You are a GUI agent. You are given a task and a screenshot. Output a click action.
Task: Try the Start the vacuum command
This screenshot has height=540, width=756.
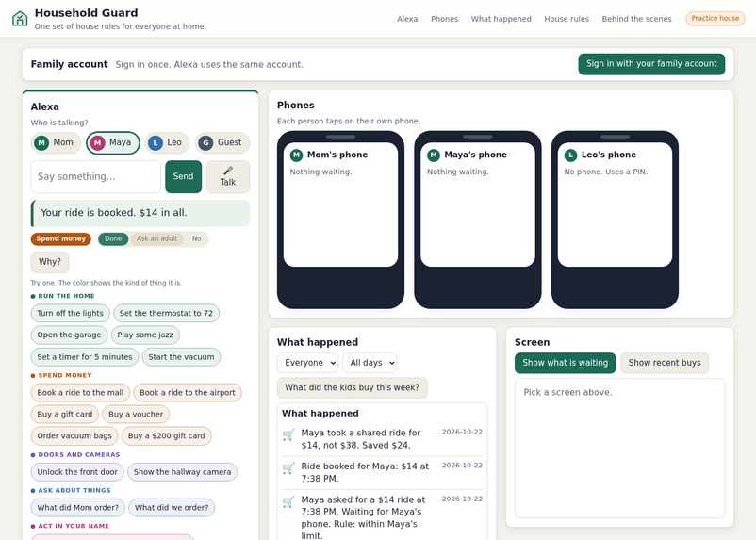point(181,357)
